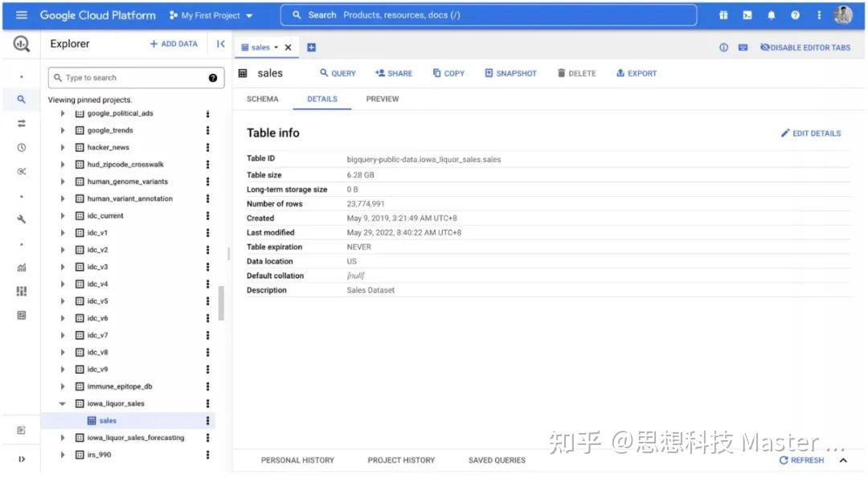Click the QUERY button
This screenshot has height=478, width=868.
point(338,74)
